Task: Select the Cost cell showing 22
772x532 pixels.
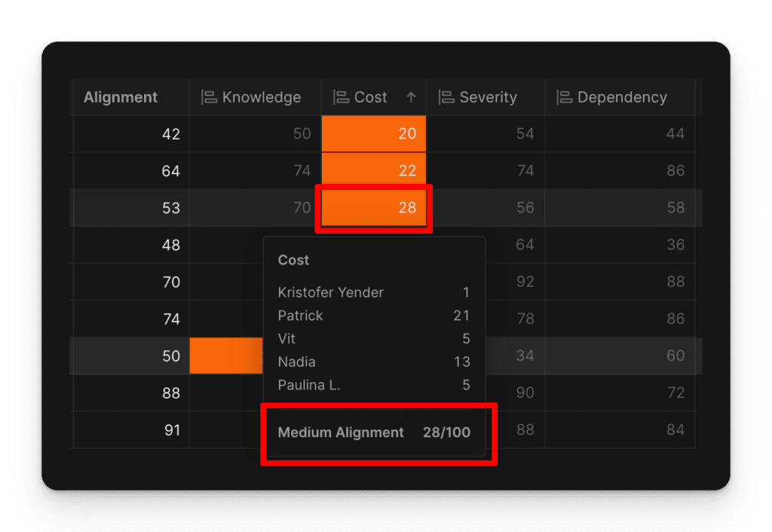Action: click(373, 170)
